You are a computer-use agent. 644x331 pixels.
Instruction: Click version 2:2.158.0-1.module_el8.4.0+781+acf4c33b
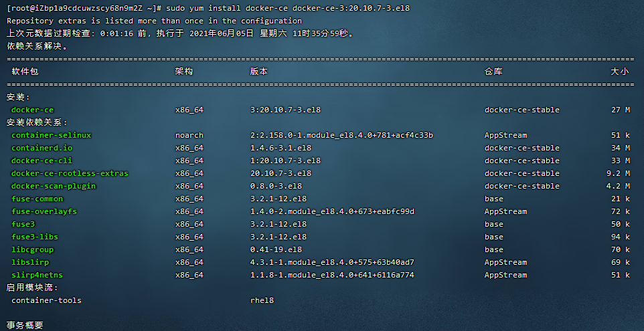pyautogui.click(x=341, y=135)
